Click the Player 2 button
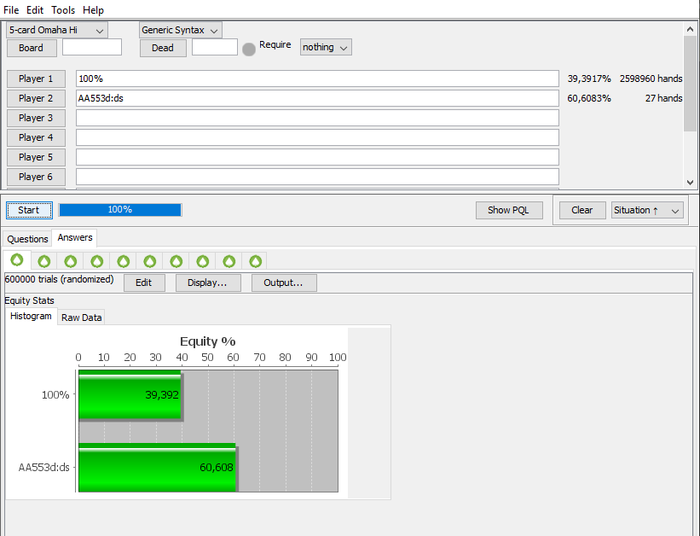The width and height of the screenshot is (700, 536). click(x=36, y=99)
